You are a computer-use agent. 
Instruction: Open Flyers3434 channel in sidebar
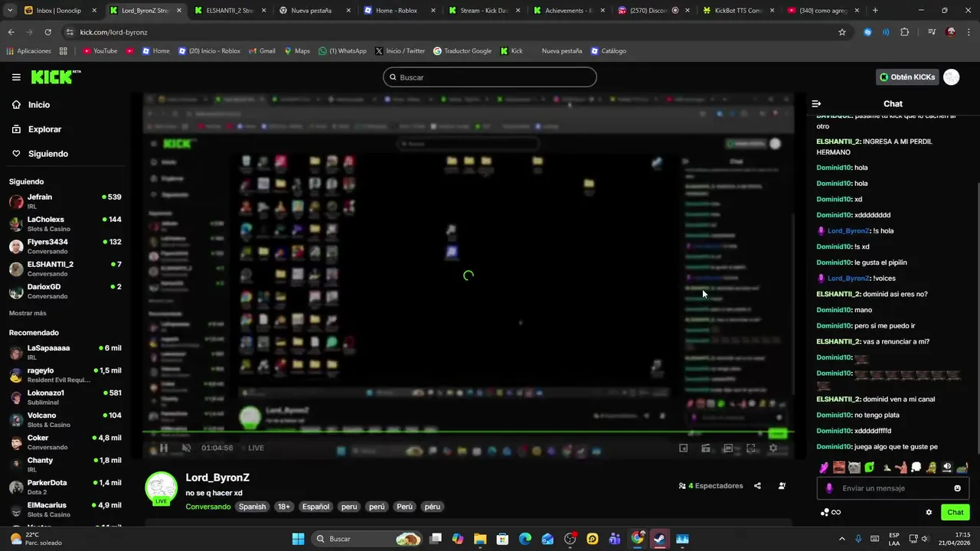click(x=65, y=246)
